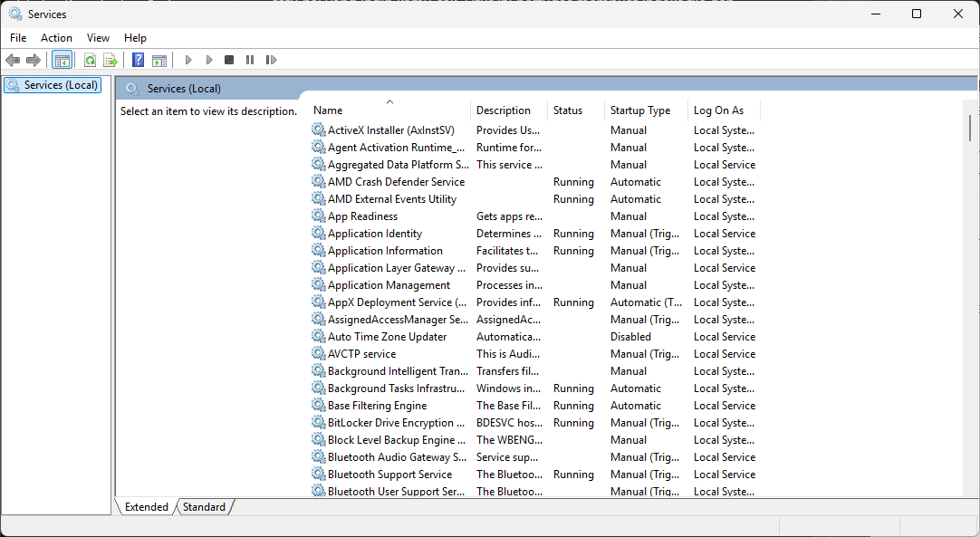Click gear icon of AVCTP service
Image resolution: width=980 pixels, height=537 pixels.
click(x=319, y=353)
